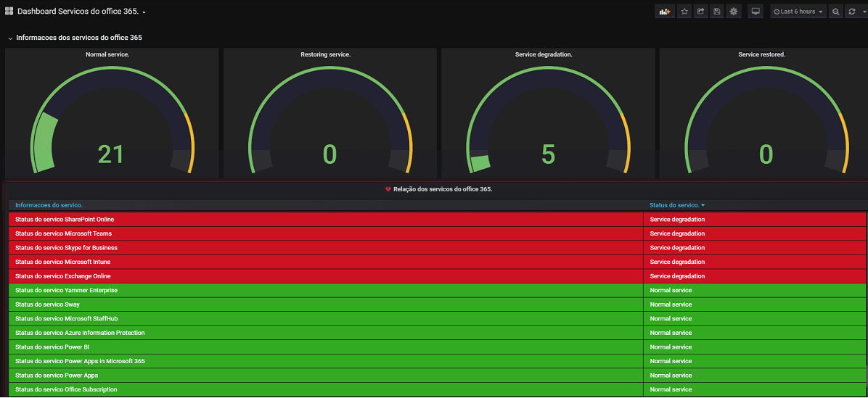Zoom out the time range

[836, 11]
